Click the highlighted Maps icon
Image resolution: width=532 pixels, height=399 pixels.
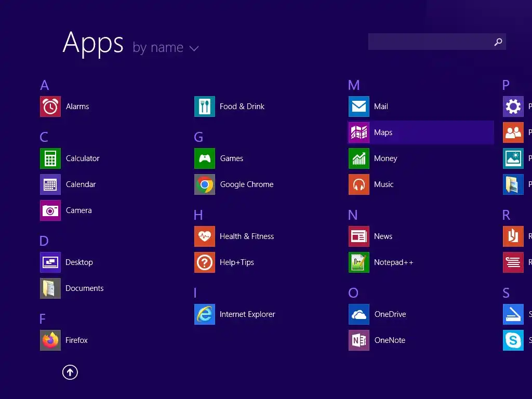coord(359,132)
